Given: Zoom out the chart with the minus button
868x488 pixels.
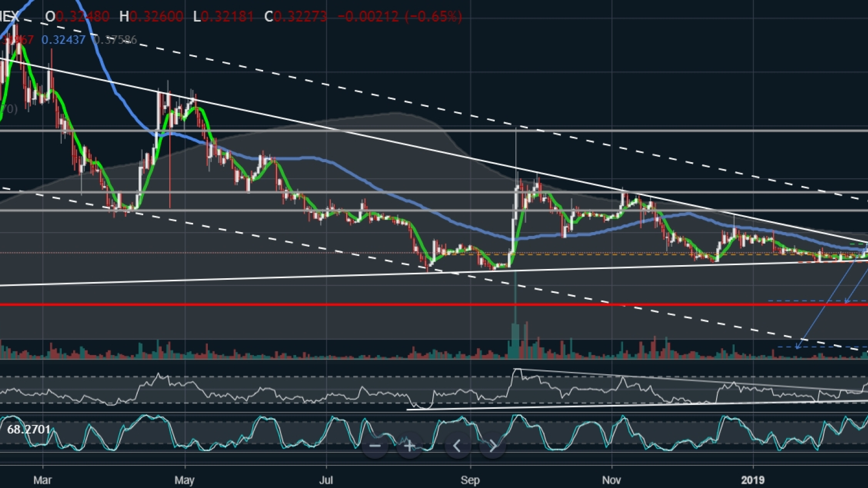Looking at the screenshot, I should pyautogui.click(x=375, y=446).
